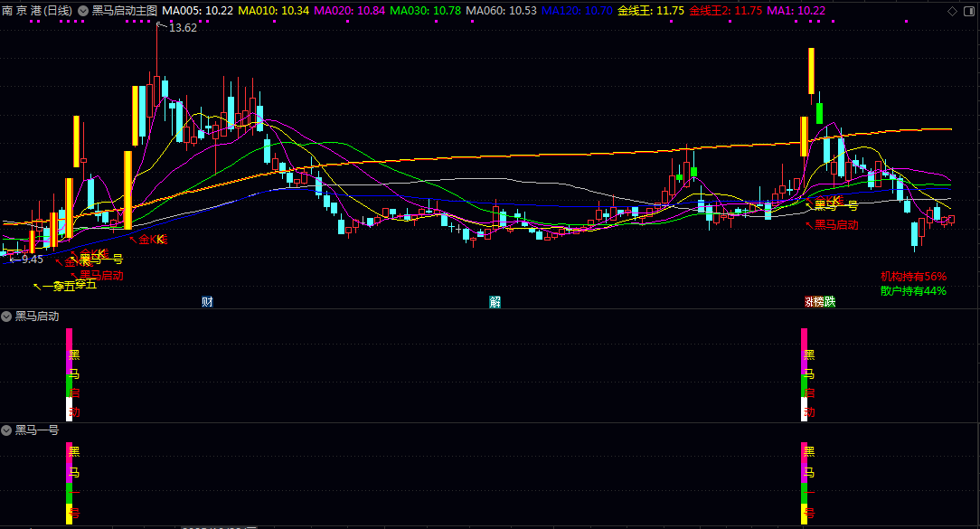
Task: Toggle the magenta MA020 legend label
Action: (x=349, y=11)
